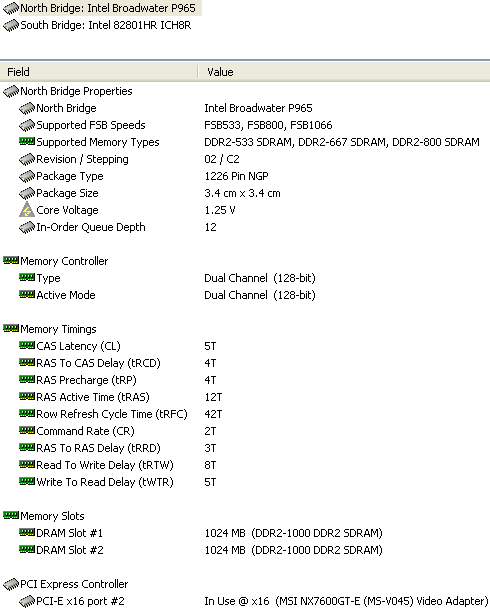
Task: Select the Row Refresh Cycle Time (tRFC) row
Action: pyautogui.click(x=245, y=414)
